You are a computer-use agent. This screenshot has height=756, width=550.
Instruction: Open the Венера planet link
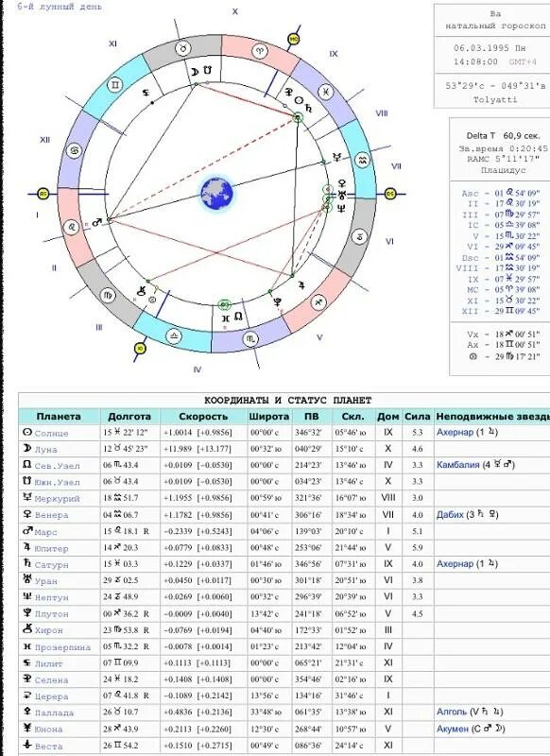[x=51, y=515]
